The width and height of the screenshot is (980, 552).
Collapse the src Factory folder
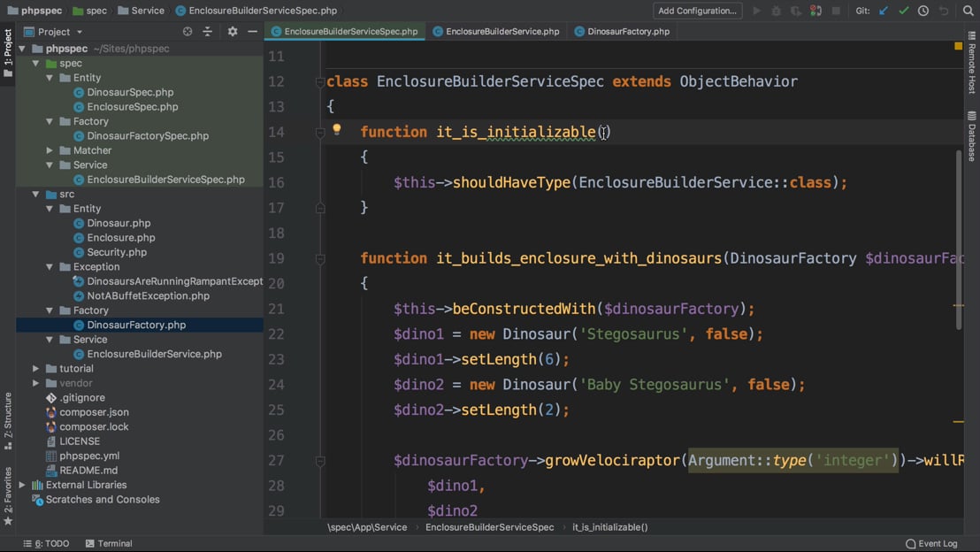(x=50, y=310)
